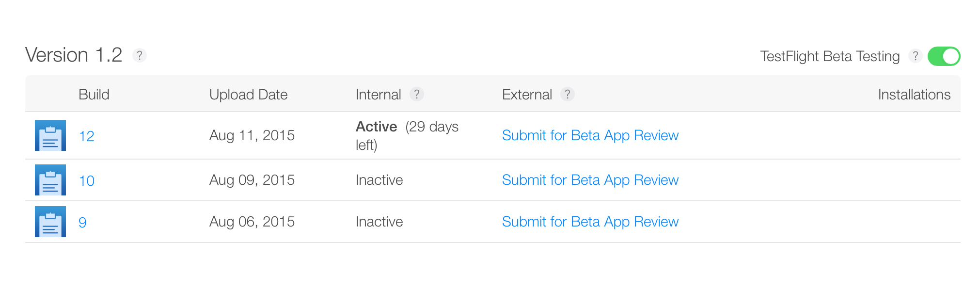
Task: Click the question mark beside the toggle switch
Action: pyautogui.click(x=916, y=56)
